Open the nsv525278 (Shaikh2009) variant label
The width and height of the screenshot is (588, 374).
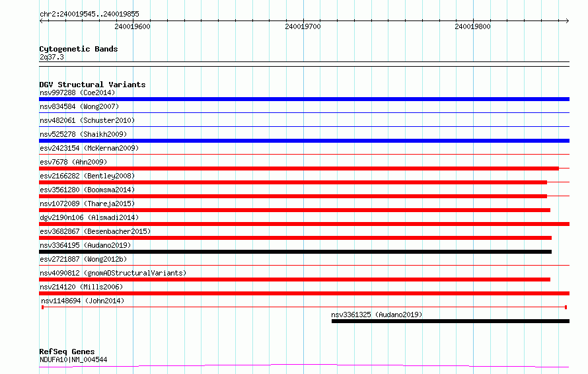(x=83, y=134)
